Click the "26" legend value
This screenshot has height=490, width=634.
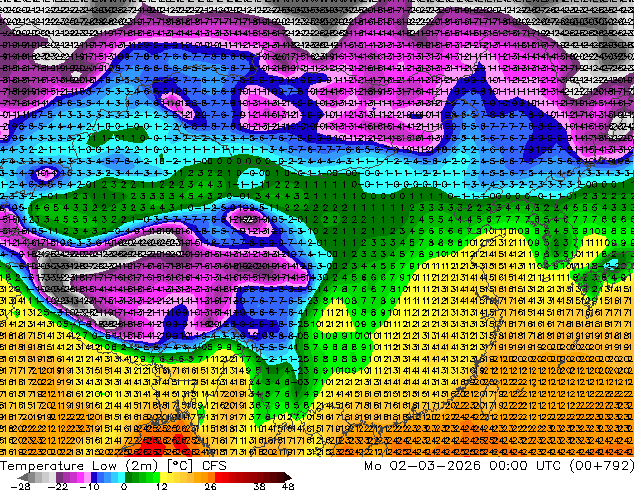click(x=210, y=486)
